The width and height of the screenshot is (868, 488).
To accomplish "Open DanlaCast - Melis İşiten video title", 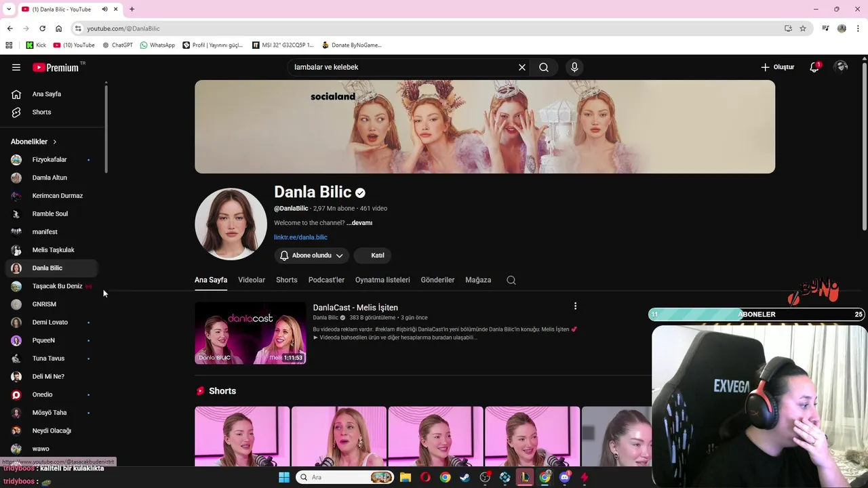I will [355, 308].
